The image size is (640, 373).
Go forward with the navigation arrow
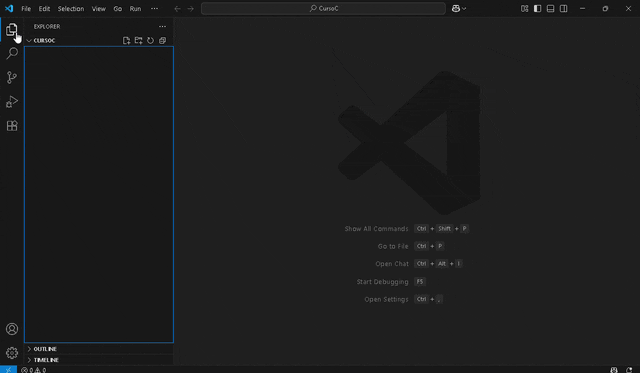click(191, 9)
